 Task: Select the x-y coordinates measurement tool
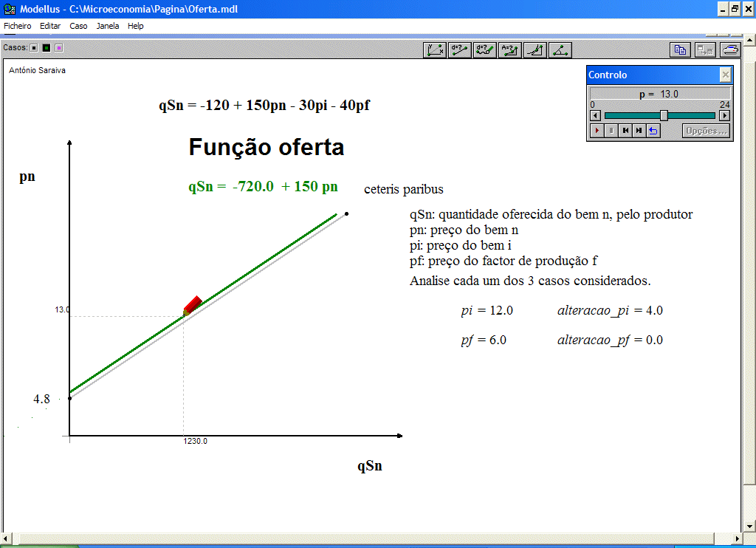(435, 50)
